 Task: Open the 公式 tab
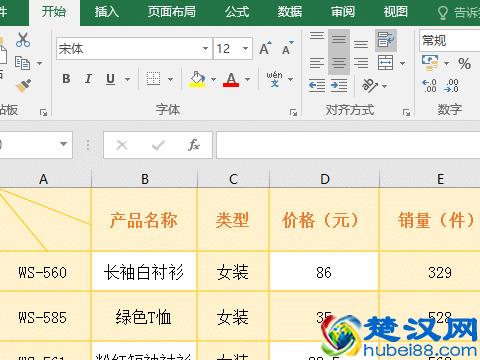coord(237,12)
